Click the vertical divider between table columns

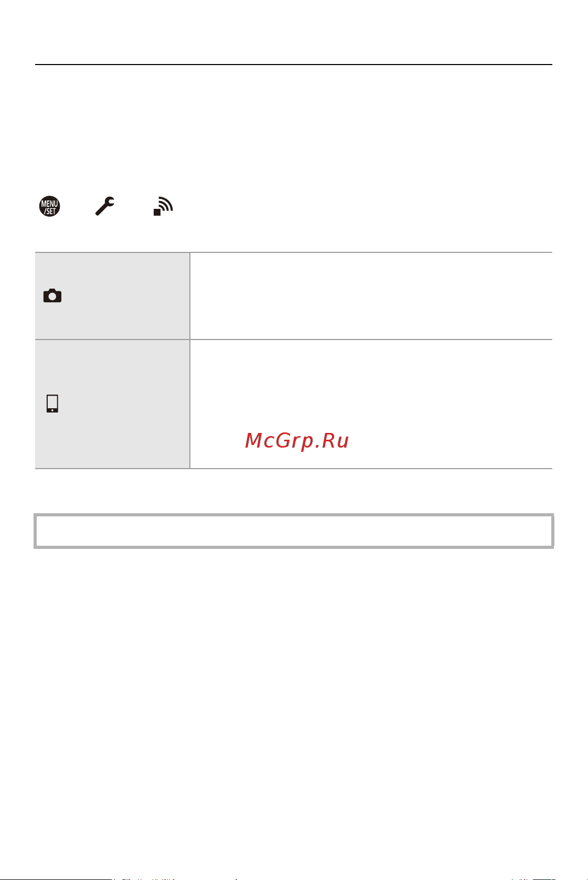pos(190,361)
